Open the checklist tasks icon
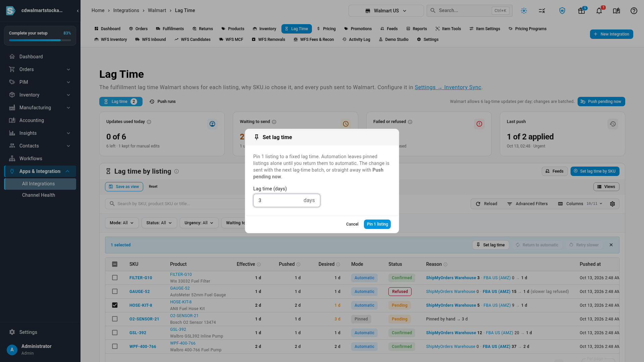Viewport: 644px width, 362px height. pyautogui.click(x=542, y=11)
